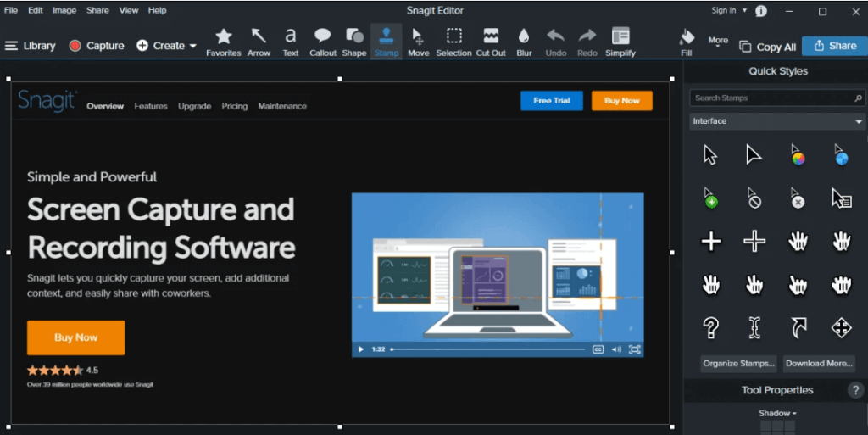
Task: Open the Help menu
Action: pyautogui.click(x=157, y=10)
